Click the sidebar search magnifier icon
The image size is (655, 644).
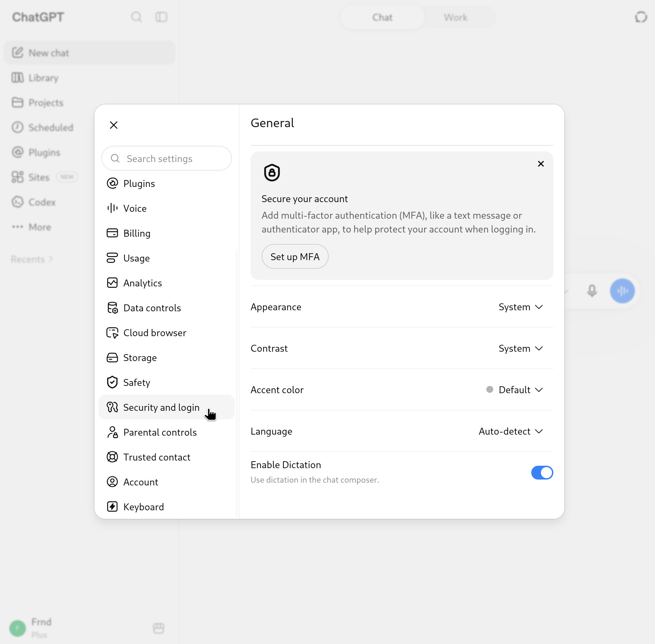[x=136, y=17]
